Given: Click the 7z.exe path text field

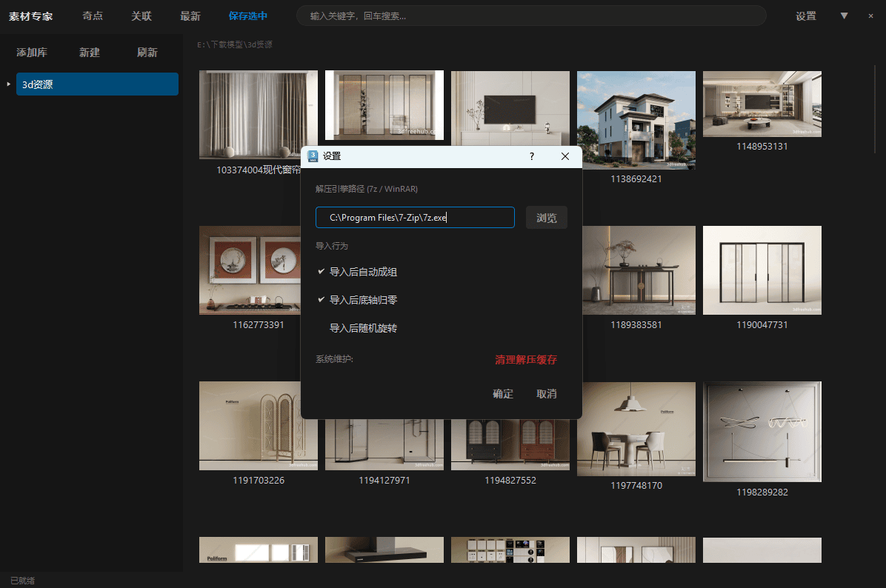Looking at the screenshot, I should (x=414, y=218).
